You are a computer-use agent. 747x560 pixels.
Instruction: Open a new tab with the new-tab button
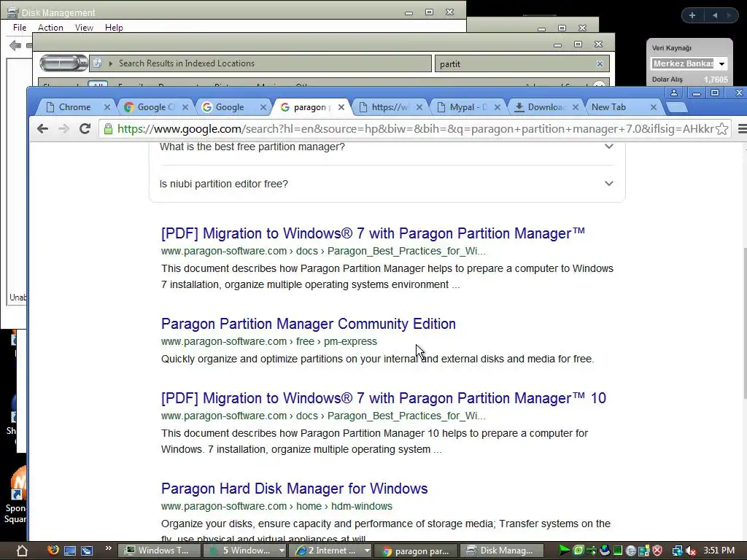[x=676, y=108]
